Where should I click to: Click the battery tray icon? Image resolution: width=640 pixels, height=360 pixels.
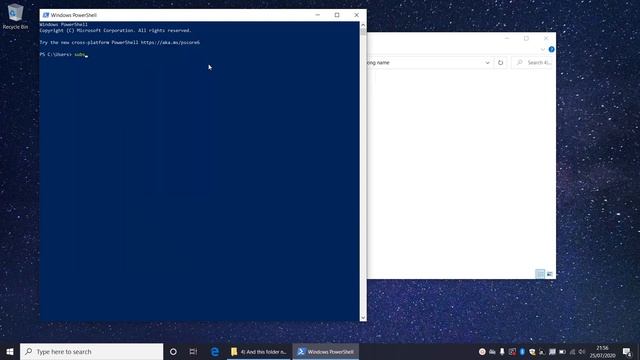[562, 351]
